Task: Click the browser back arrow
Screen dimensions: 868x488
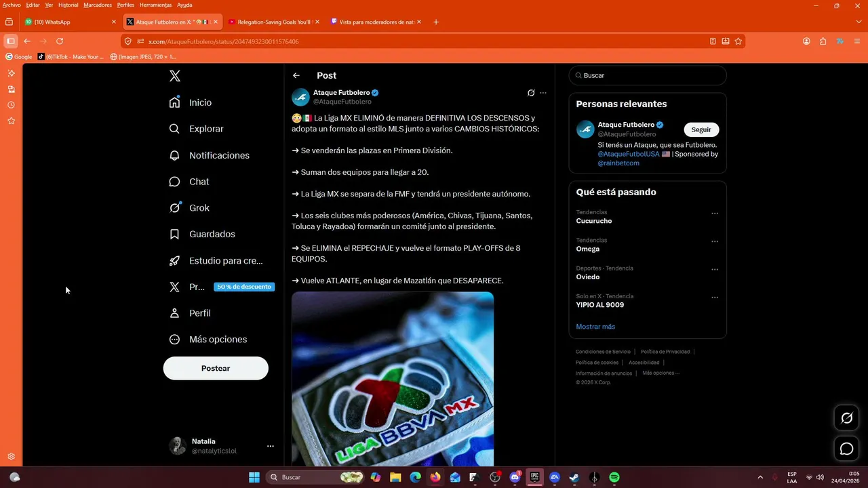Action: tap(27, 41)
